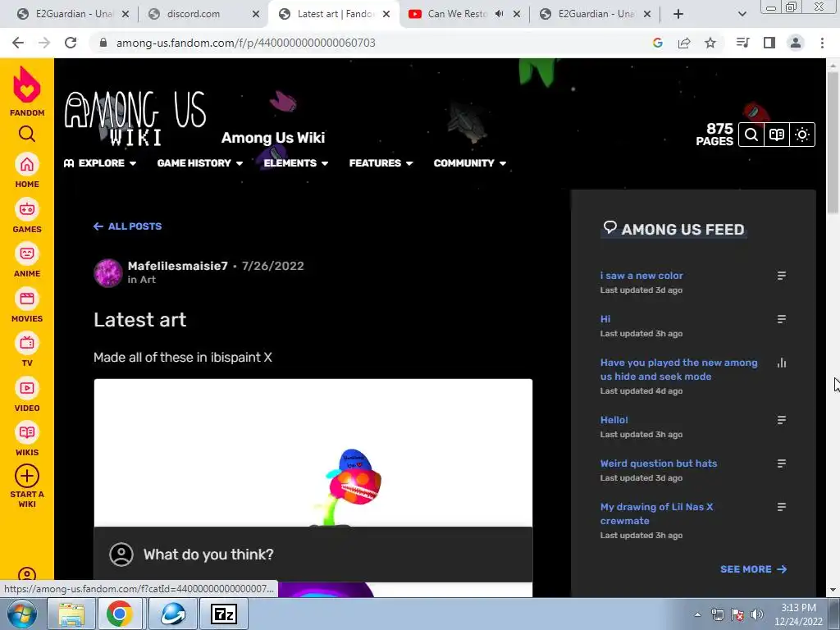Open 7-Zip from the taskbar
The height and width of the screenshot is (630, 840).
223,614
